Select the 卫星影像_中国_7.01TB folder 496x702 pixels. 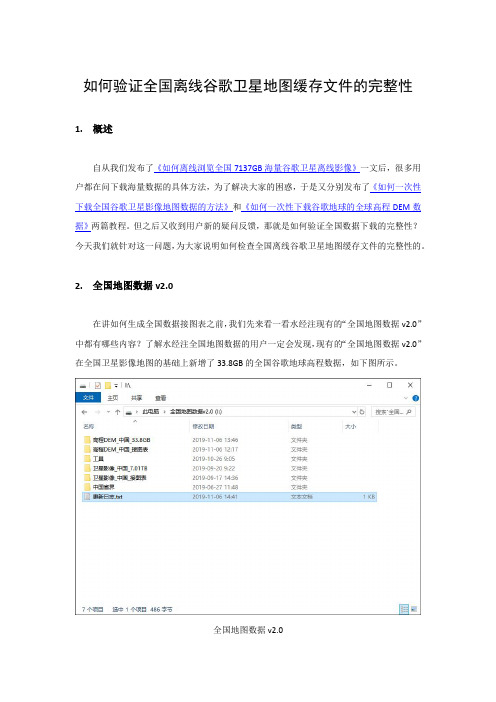pos(229,468)
